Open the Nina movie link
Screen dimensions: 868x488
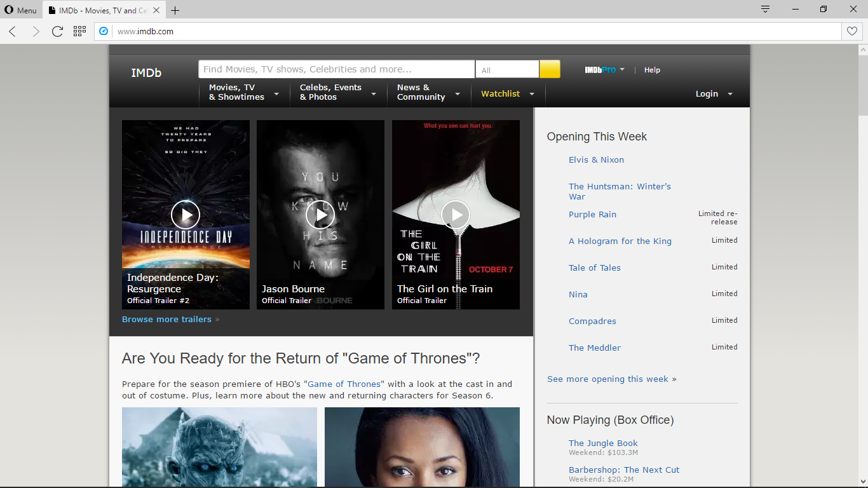click(x=578, y=294)
